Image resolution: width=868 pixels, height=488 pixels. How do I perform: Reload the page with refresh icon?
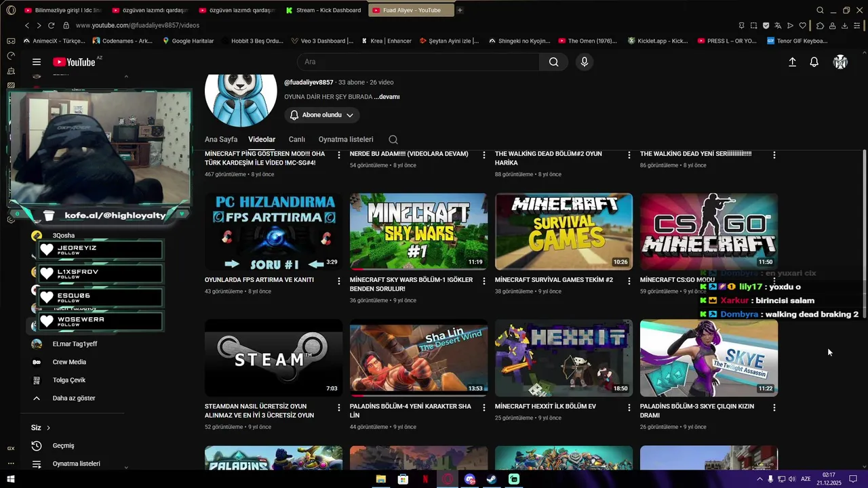(51, 25)
